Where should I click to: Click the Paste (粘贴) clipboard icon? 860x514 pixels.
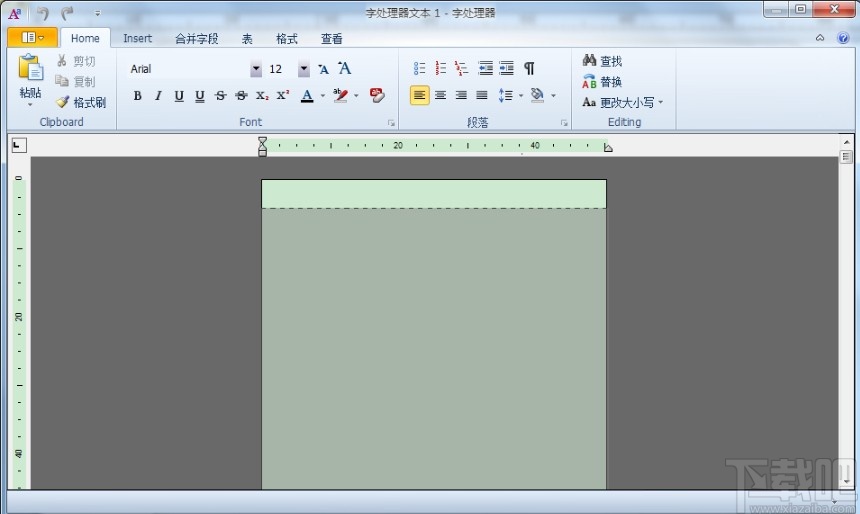[x=31, y=69]
